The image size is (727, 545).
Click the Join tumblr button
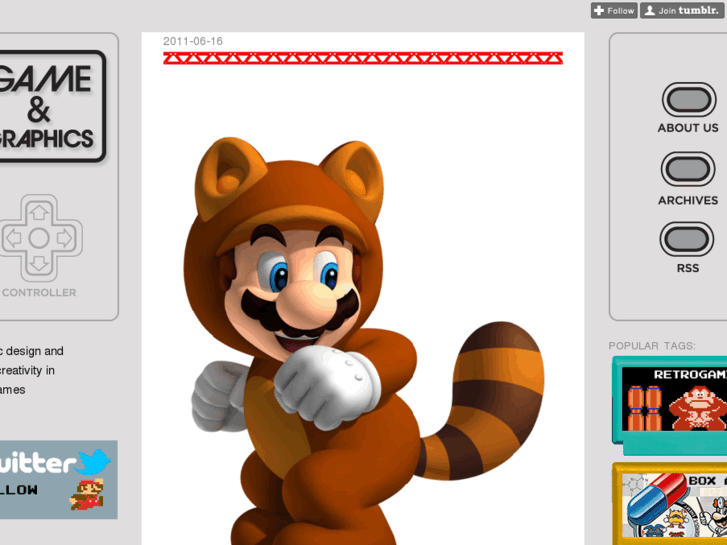[x=682, y=11]
